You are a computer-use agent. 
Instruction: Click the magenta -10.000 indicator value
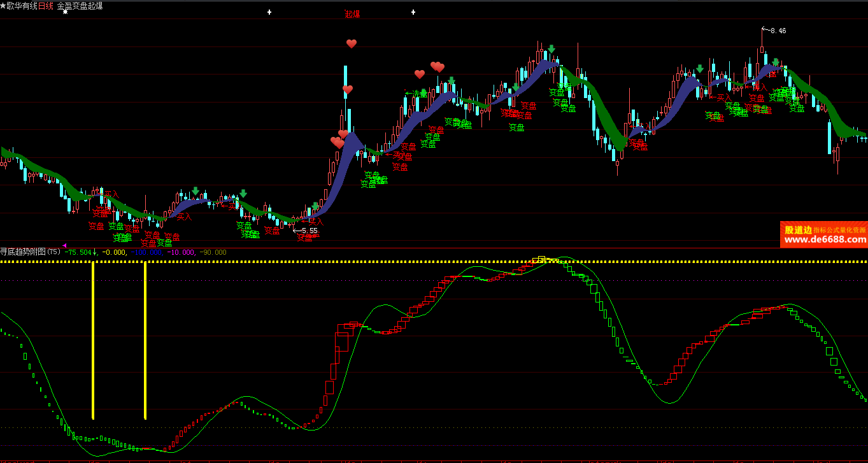[x=180, y=252]
